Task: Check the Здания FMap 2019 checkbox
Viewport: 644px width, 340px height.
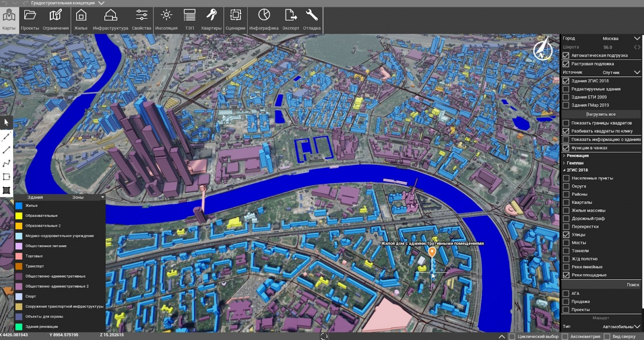Action: (566, 105)
